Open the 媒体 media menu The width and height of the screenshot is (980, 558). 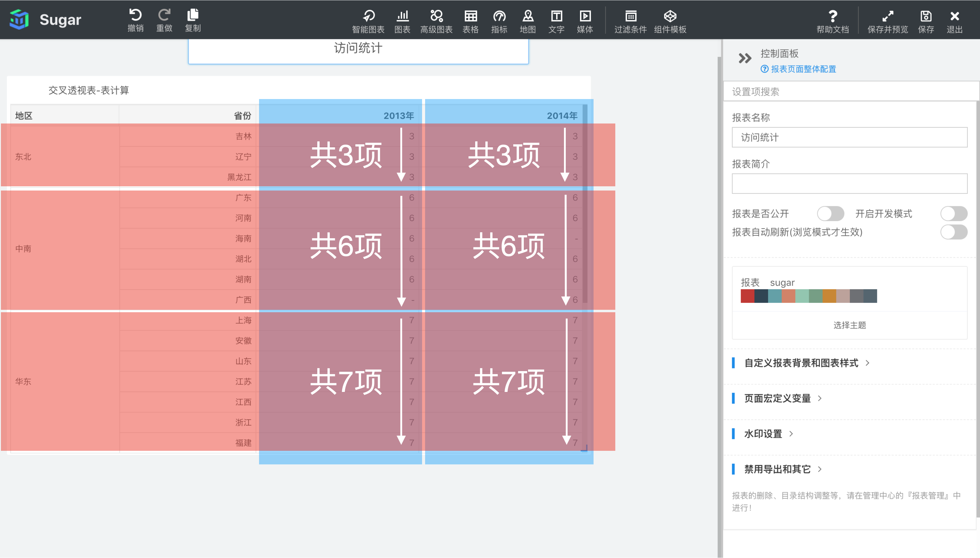click(585, 21)
